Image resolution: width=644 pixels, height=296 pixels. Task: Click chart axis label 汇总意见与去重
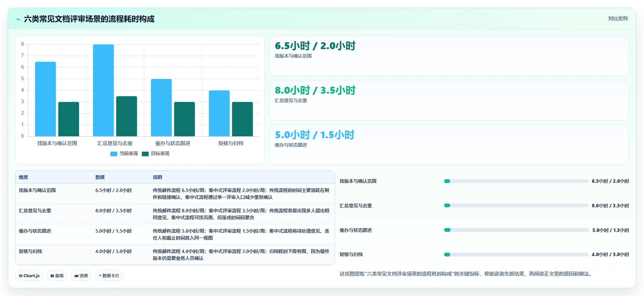(x=115, y=143)
